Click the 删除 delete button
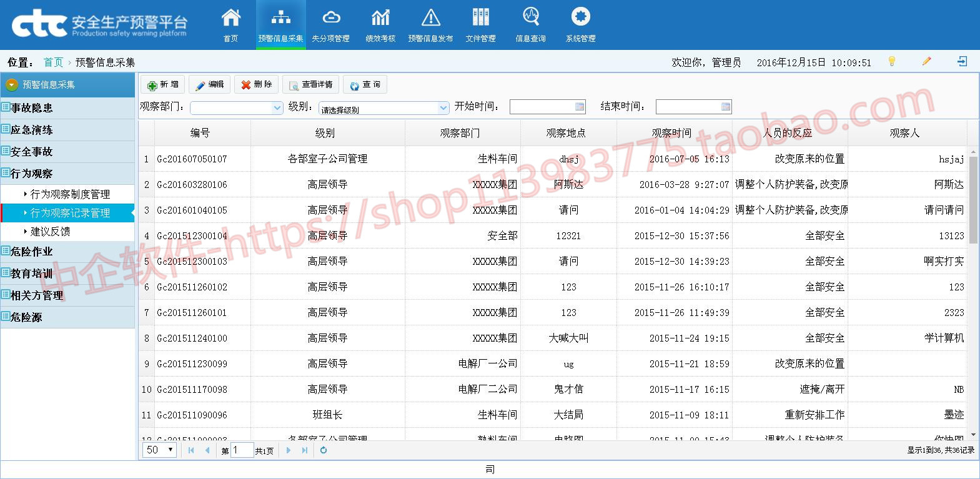The height and width of the screenshot is (479, 980). 256,84
